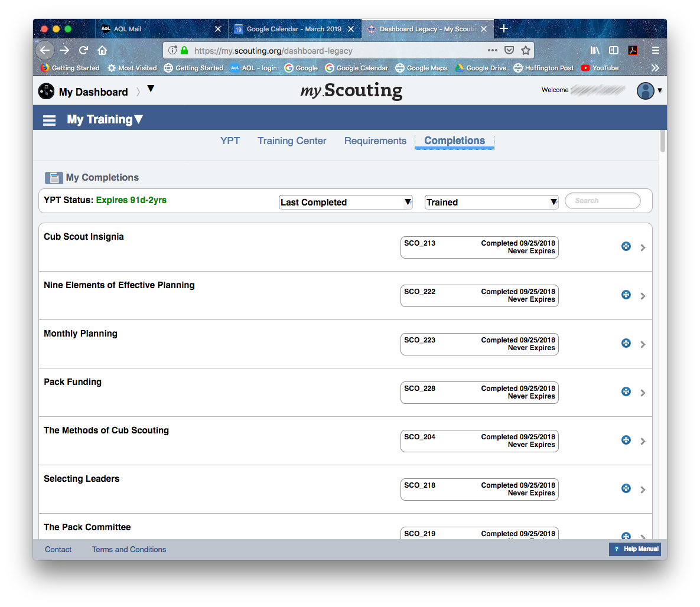Open the user account dropdown arrow
Viewport: 700px width, 607px height.
coord(660,90)
